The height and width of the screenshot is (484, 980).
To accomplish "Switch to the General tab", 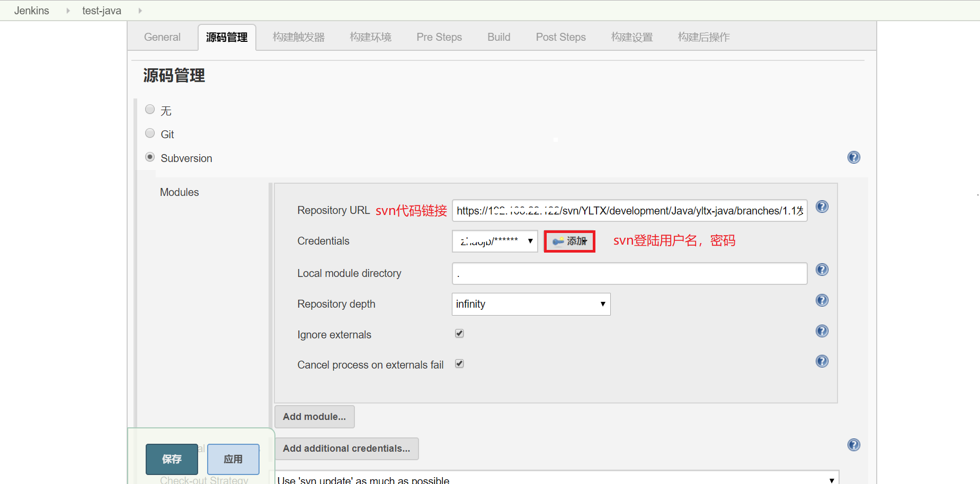I will tap(162, 37).
